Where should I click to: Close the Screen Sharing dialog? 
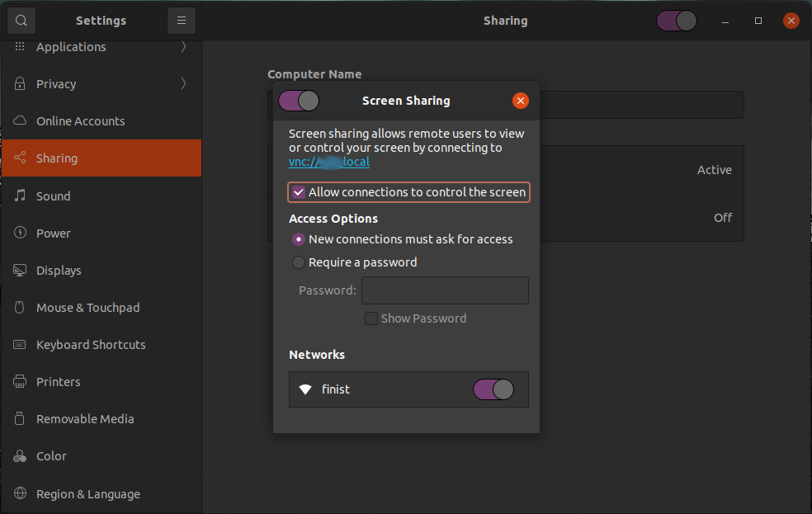[520, 101]
